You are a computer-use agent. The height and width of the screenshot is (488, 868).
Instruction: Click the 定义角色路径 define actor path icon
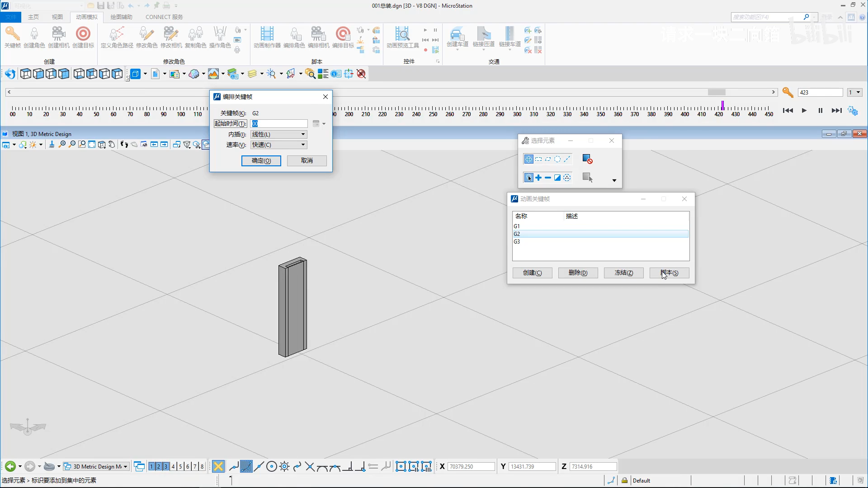click(117, 34)
